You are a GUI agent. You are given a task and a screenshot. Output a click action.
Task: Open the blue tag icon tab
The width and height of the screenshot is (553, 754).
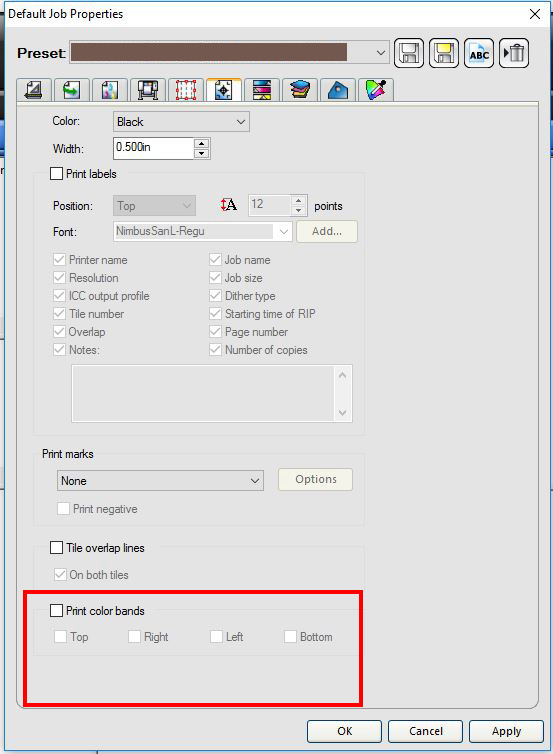tap(338, 90)
